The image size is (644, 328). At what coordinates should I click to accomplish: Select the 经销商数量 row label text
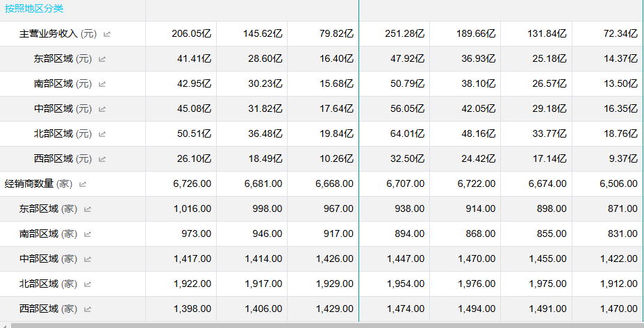(x=31, y=184)
